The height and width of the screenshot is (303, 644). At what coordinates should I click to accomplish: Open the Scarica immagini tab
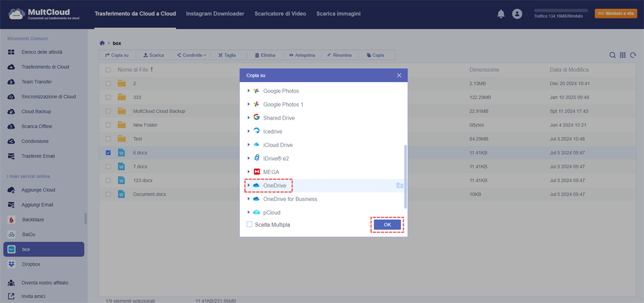click(339, 13)
